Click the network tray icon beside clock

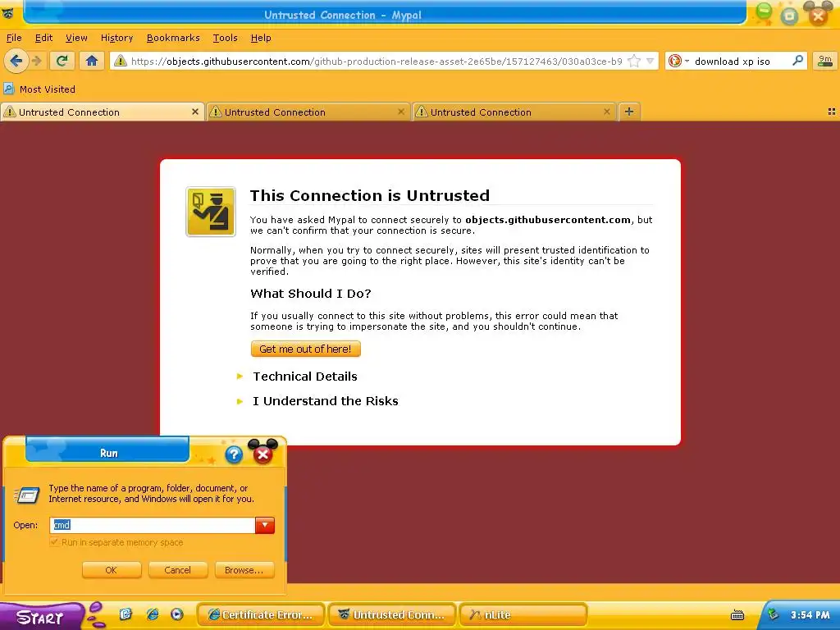coord(773,614)
